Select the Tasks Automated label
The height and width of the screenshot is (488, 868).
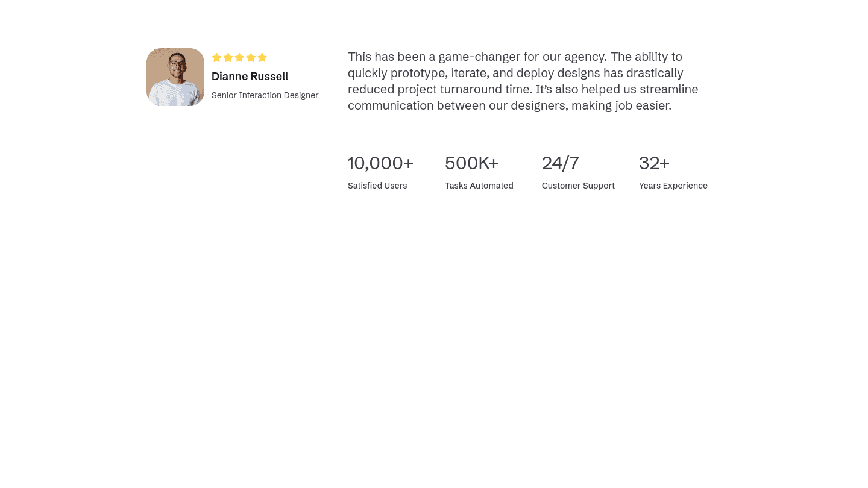(479, 186)
